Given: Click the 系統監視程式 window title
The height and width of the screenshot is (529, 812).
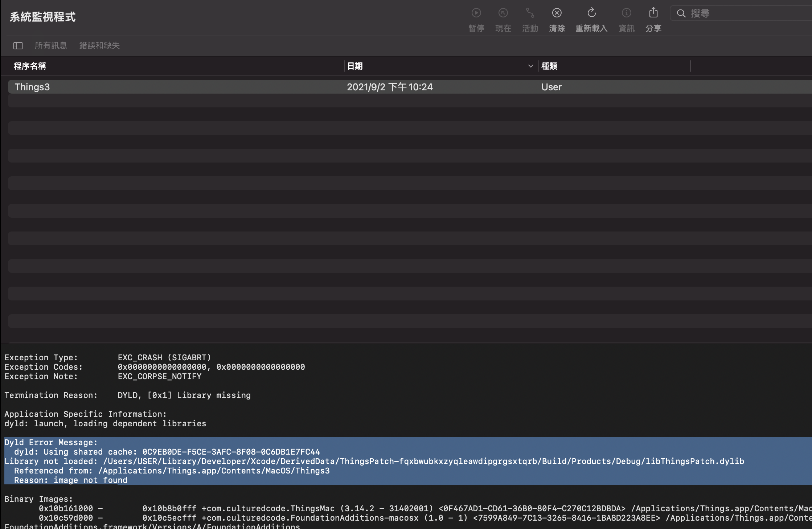Looking at the screenshot, I should pyautogui.click(x=42, y=17).
